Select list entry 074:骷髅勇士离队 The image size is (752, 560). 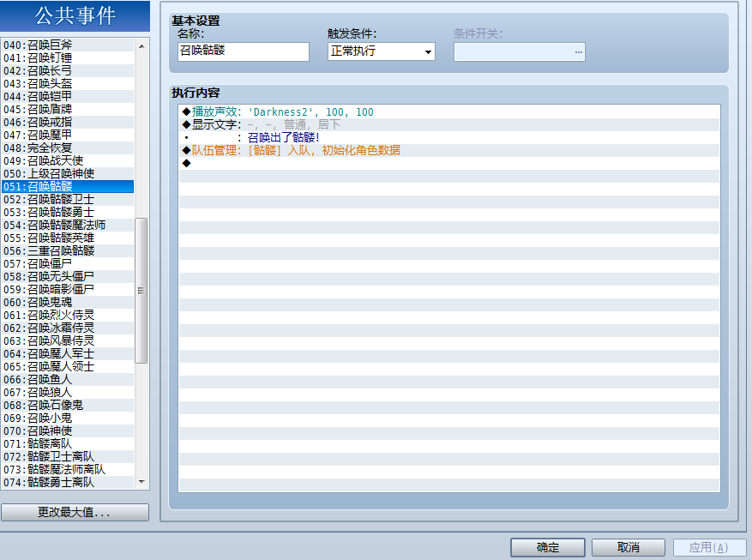click(68, 482)
